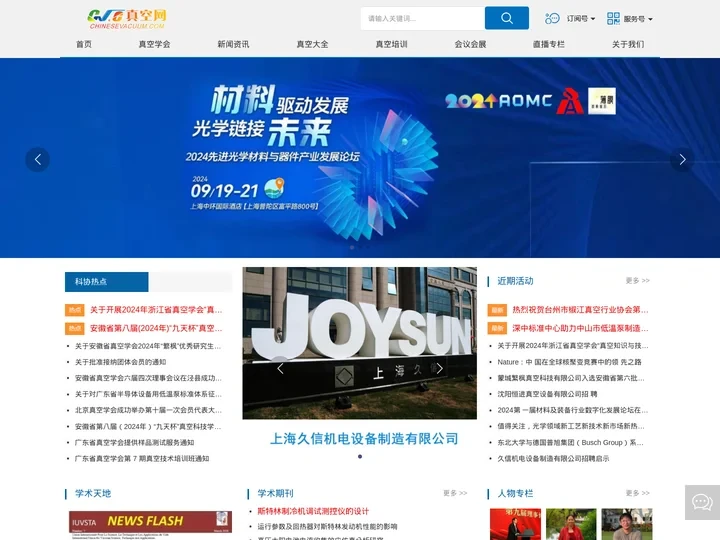The height and width of the screenshot is (540, 720).
Task: Click the QR code icon beside 服务号
Action: (x=613, y=18)
